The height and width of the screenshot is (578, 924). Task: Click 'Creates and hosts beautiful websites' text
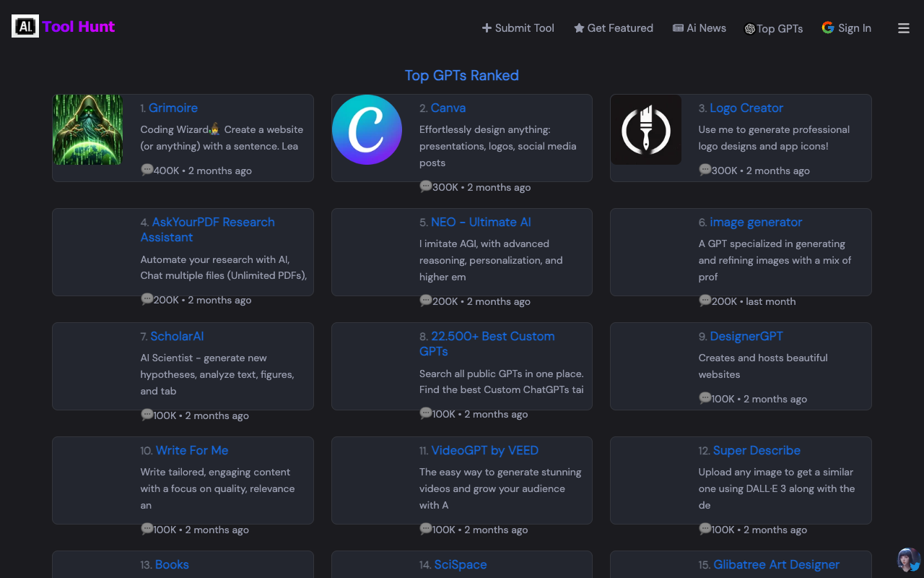pos(763,366)
